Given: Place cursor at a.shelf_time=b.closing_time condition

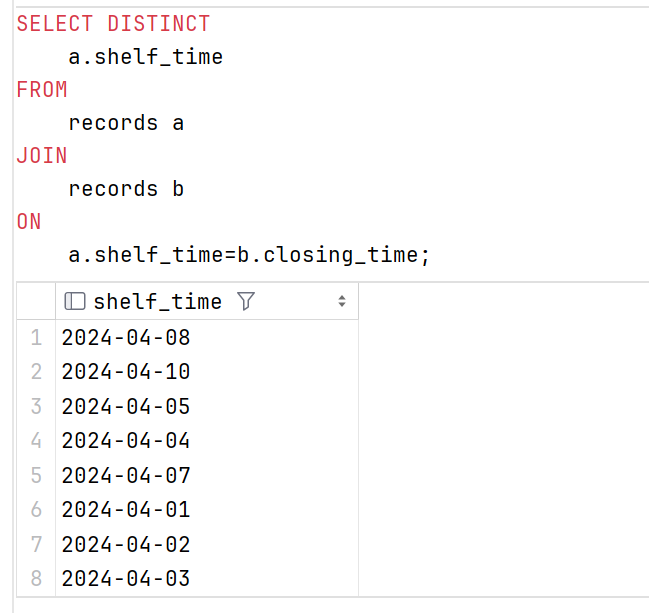Looking at the screenshot, I should tap(249, 255).
